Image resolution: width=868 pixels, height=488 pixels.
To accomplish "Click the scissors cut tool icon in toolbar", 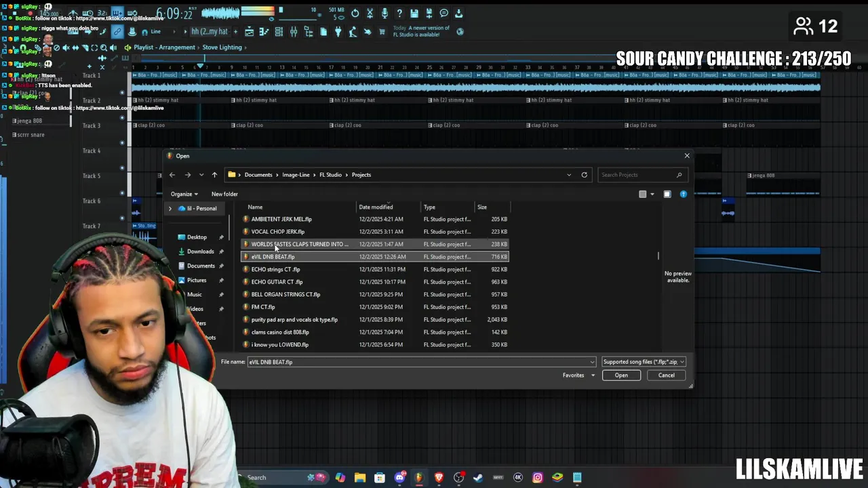I will pos(370,13).
